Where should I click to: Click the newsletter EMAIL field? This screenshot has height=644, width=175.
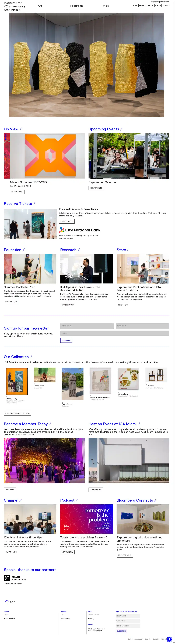pos(115,333)
